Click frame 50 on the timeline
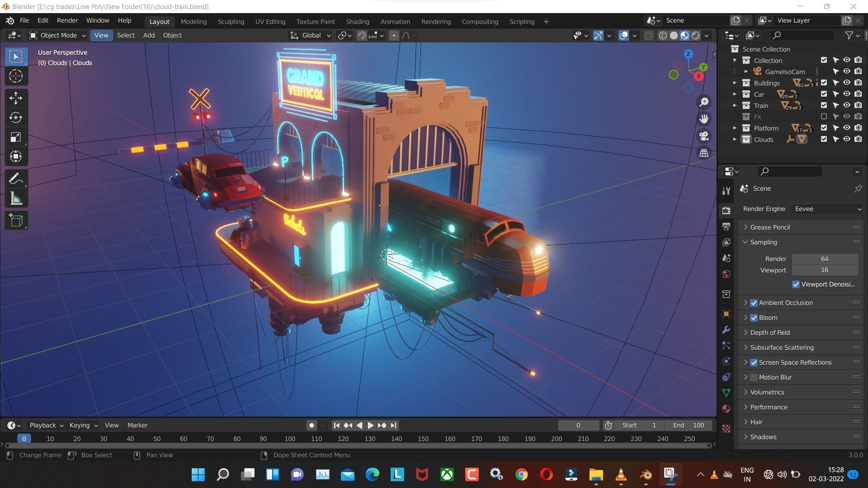Viewport: 868px width, 488px height. 157,439
